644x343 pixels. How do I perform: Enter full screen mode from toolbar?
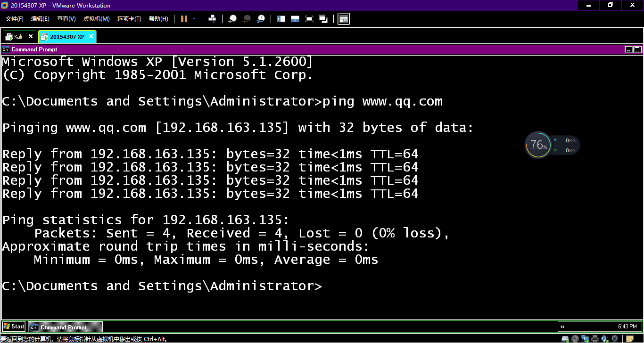click(309, 19)
